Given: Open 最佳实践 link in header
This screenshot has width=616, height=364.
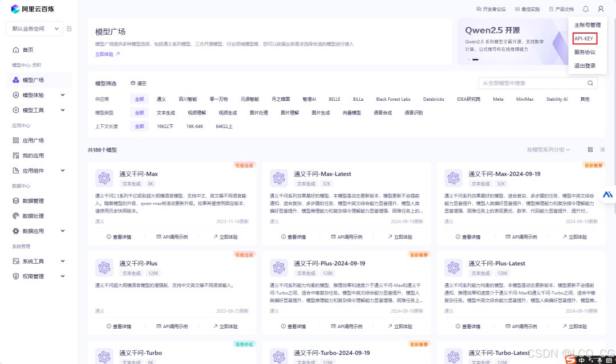Looking at the screenshot, I should (527, 9).
